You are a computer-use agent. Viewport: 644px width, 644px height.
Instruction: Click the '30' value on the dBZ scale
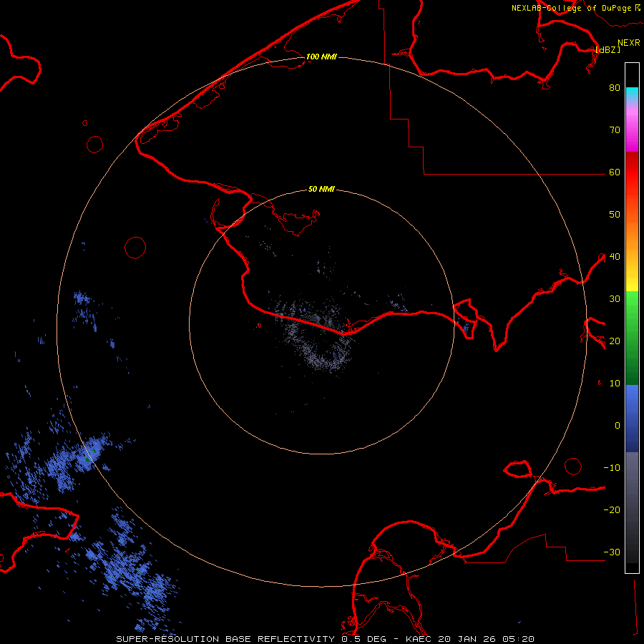615,298
